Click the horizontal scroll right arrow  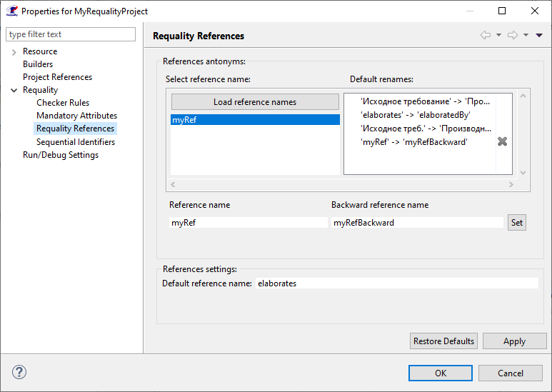(511, 184)
